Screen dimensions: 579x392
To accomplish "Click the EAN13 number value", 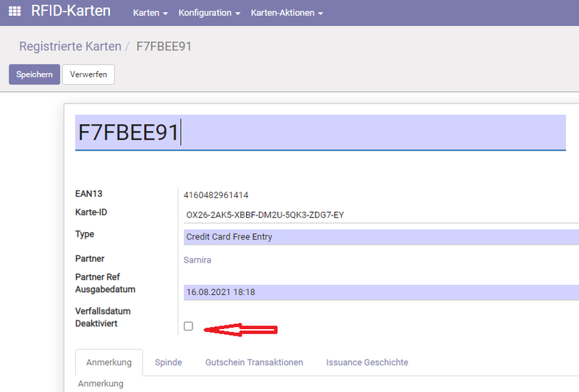I will (217, 195).
